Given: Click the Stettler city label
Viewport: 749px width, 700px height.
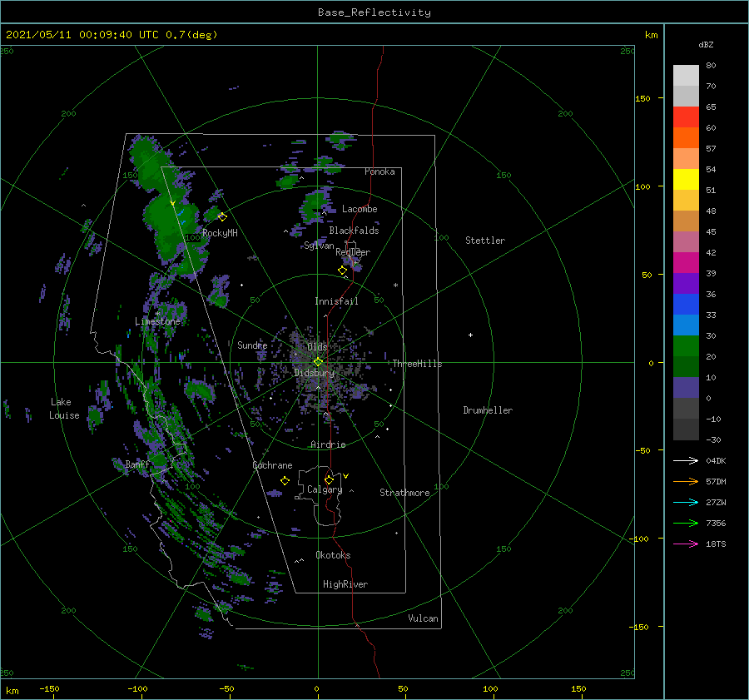Looking at the screenshot, I should [x=485, y=241].
